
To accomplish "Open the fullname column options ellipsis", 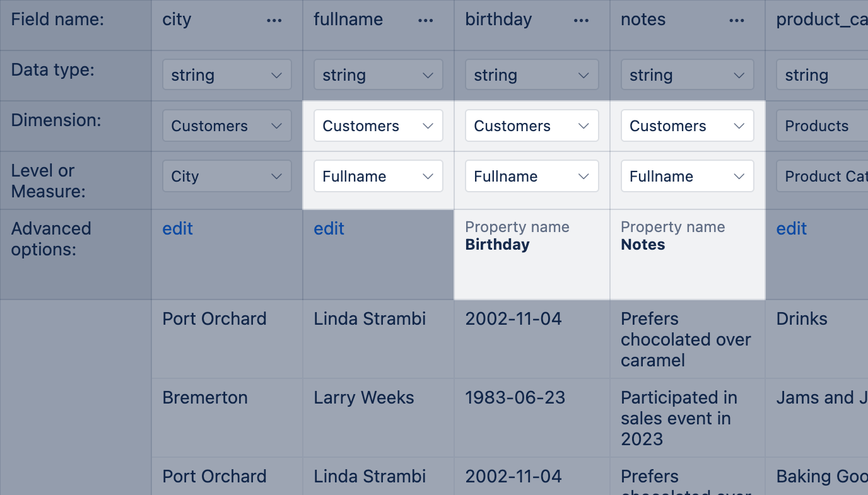I will coord(426,21).
